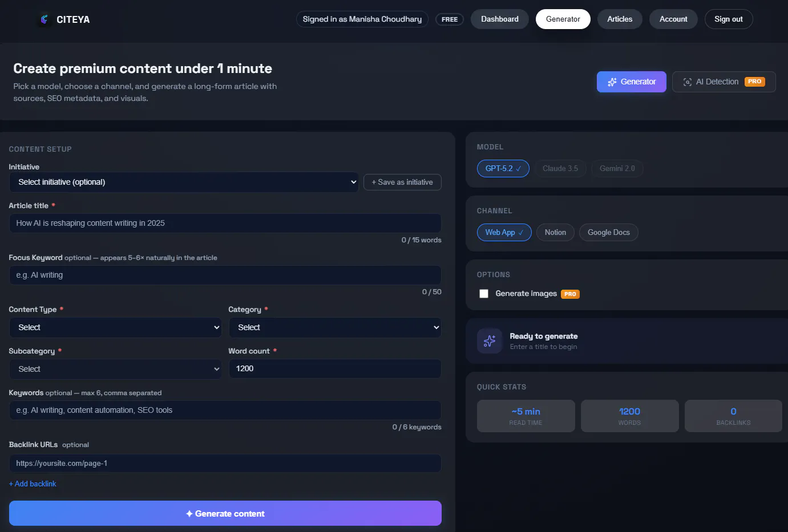Click the AI Detection scan icon
Screen dimensions: 788x532
click(x=688, y=82)
